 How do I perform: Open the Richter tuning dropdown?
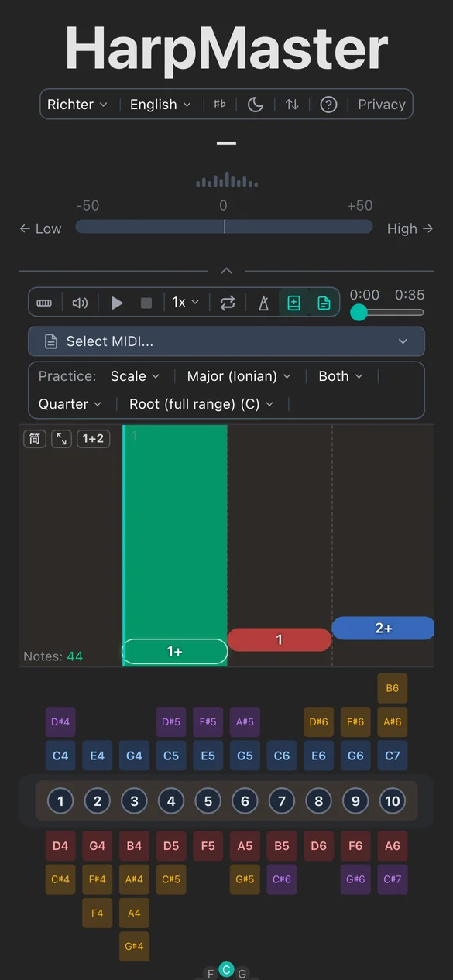(x=77, y=104)
